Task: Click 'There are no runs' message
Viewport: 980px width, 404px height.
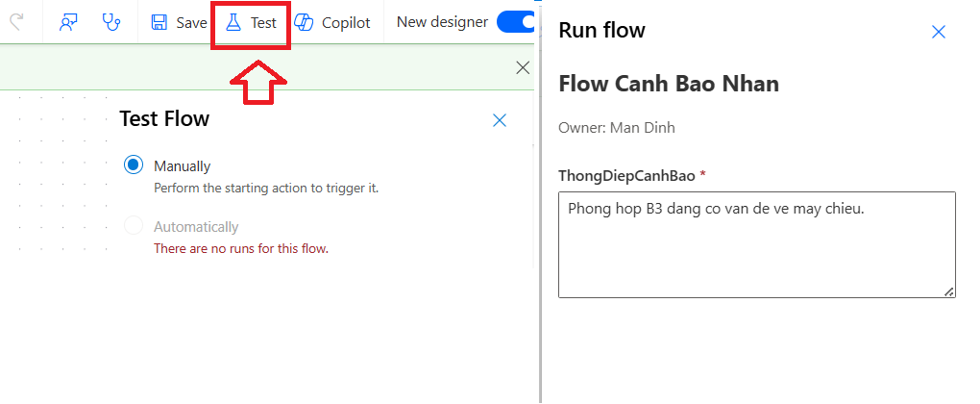Action: point(241,248)
